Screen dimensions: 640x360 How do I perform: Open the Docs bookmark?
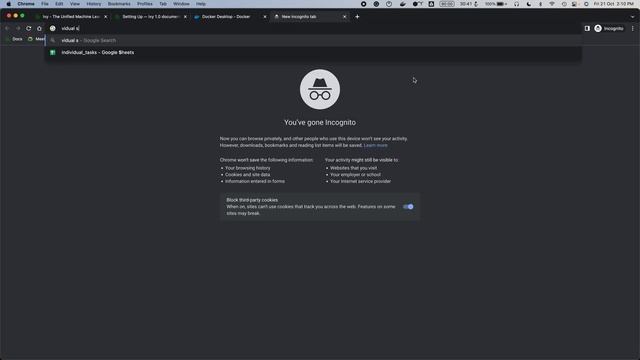pyautogui.click(x=15, y=39)
